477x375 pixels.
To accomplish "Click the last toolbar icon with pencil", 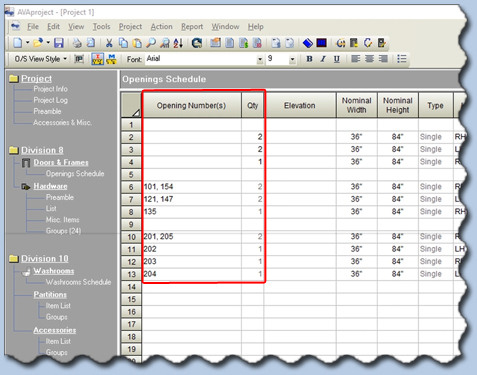I will coord(382,43).
